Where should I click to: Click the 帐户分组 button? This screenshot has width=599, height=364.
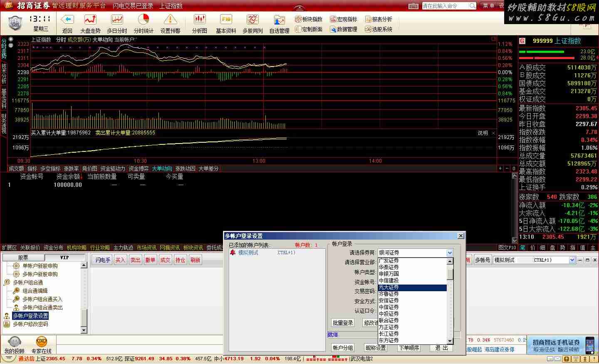[343, 348]
